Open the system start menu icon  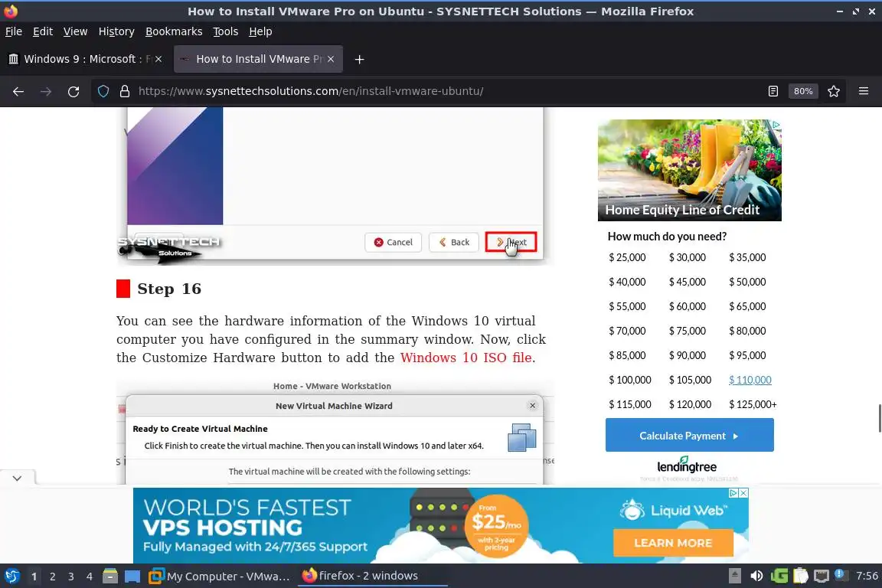pyautogui.click(x=11, y=577)
